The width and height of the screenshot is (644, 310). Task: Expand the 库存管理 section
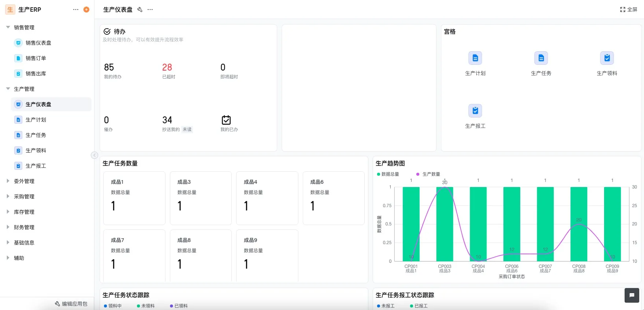coord(8,212)
